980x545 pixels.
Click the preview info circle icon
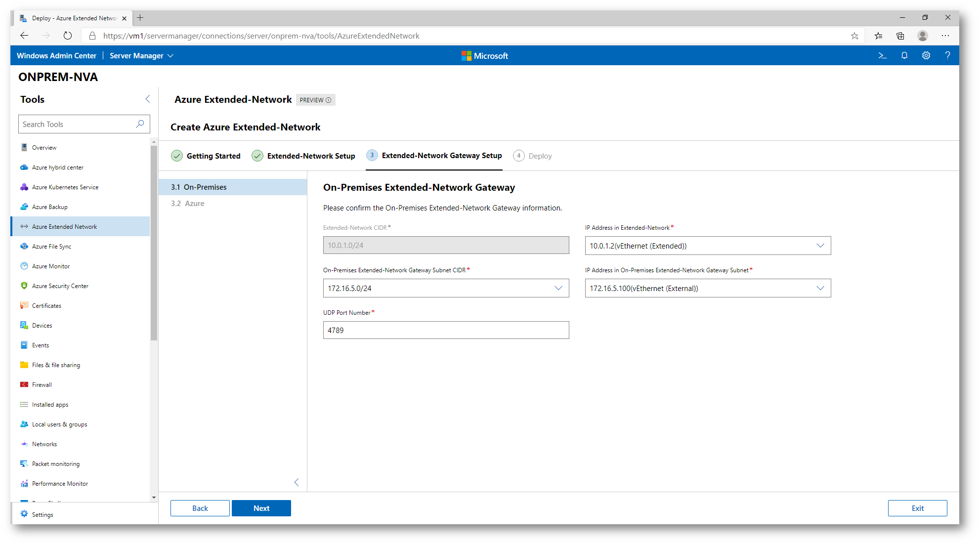tap(328, 100)
